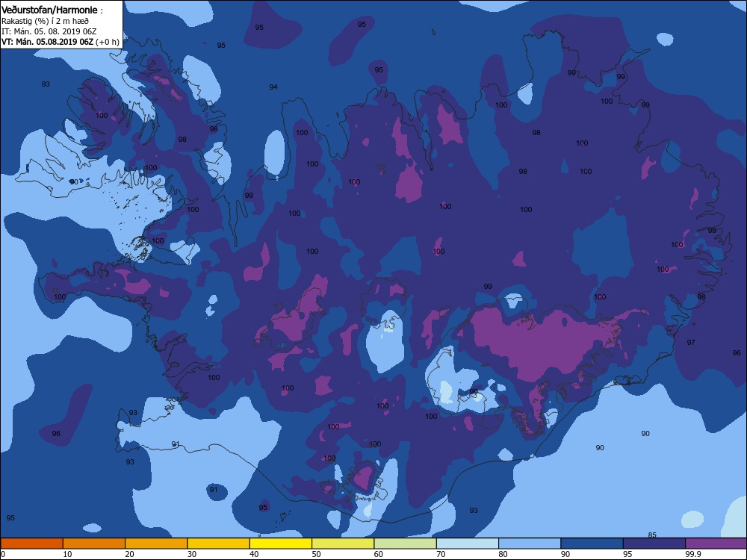Click the 'Rakastig (%) í 2 m hæð' label
This screenshot has height=560, width=747.
click(46, 21)
